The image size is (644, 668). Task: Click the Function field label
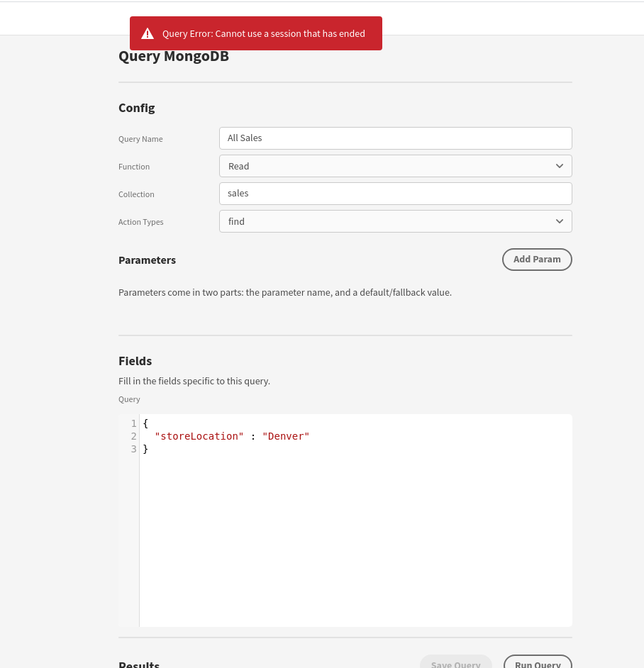click(134, 167)
